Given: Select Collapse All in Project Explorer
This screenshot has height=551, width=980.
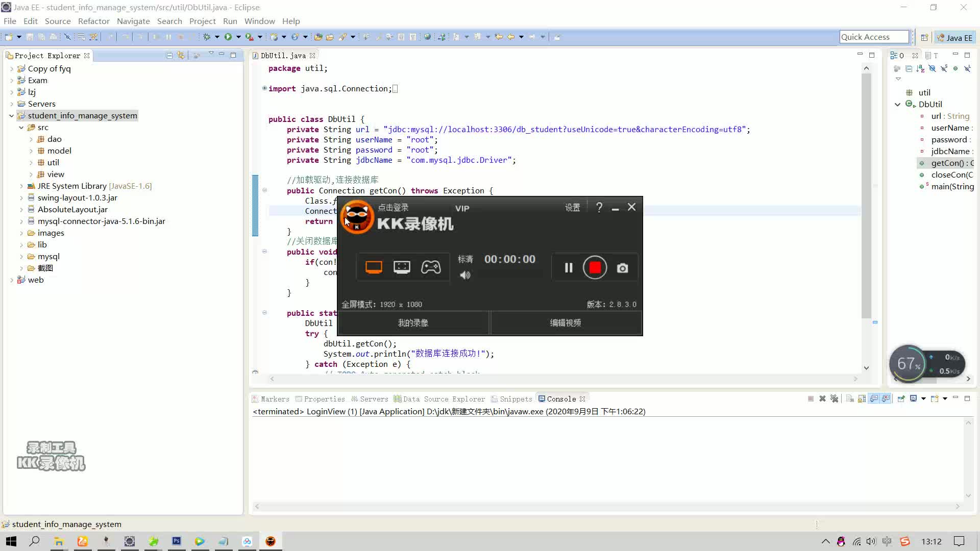Looking at the screenshot, I should click(169, 55).
